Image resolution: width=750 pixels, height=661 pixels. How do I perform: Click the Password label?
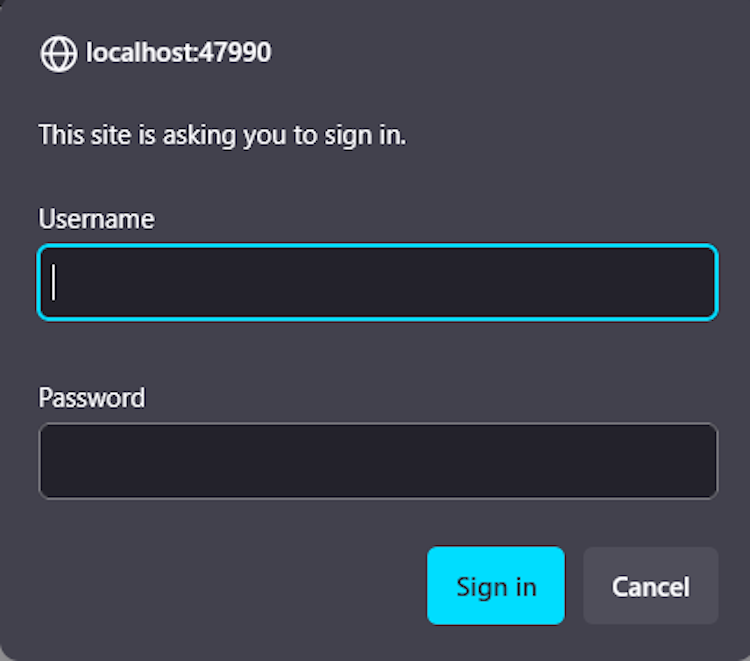(x=91, y=398)
